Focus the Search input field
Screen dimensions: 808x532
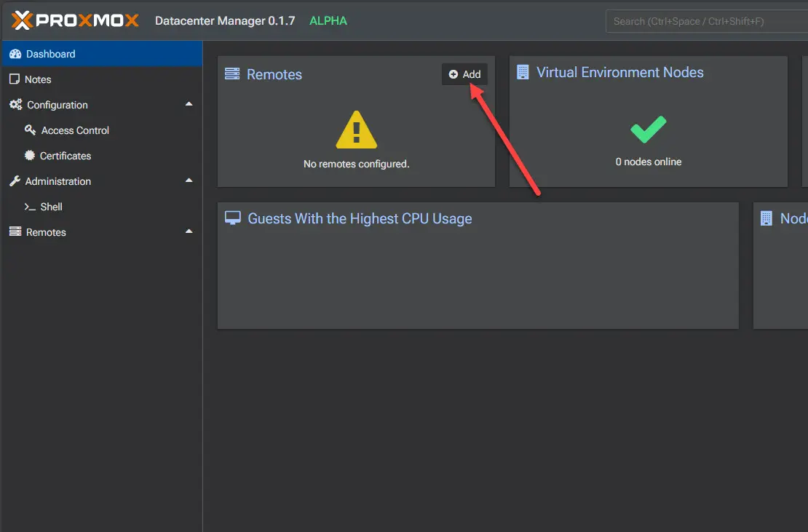click(x=706, y=21)
